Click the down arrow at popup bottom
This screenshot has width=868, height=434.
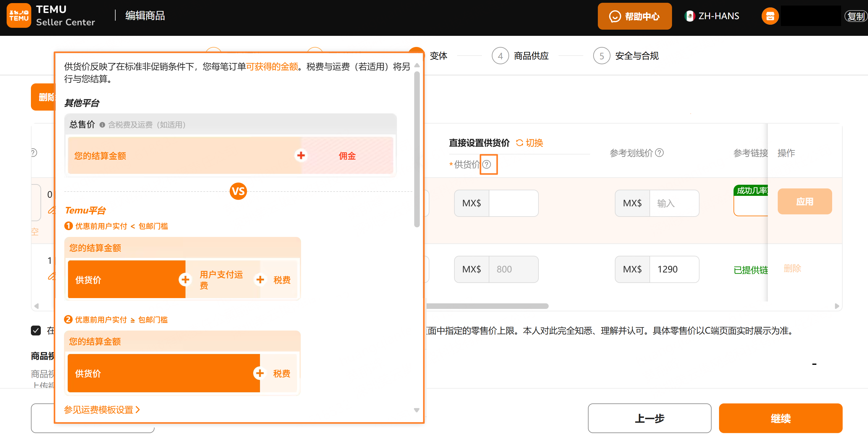coord(416,410)
